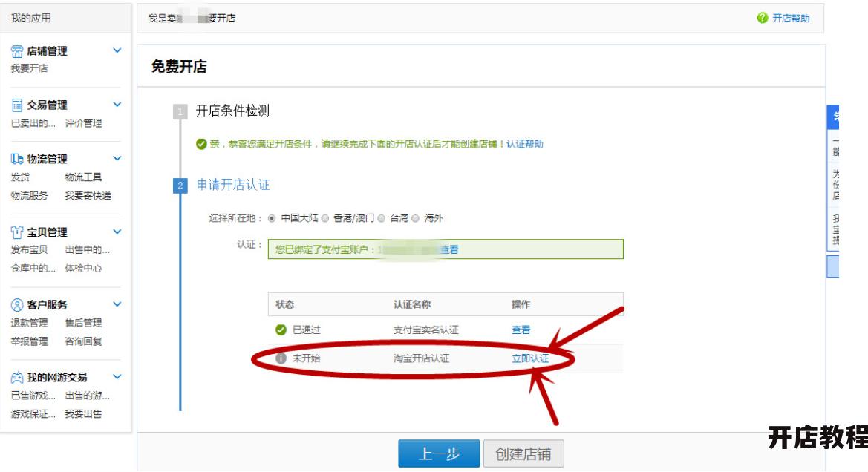Click the 创建店铺 button
868x472 pixels.
pyautogui.click(x=523, y=453)
